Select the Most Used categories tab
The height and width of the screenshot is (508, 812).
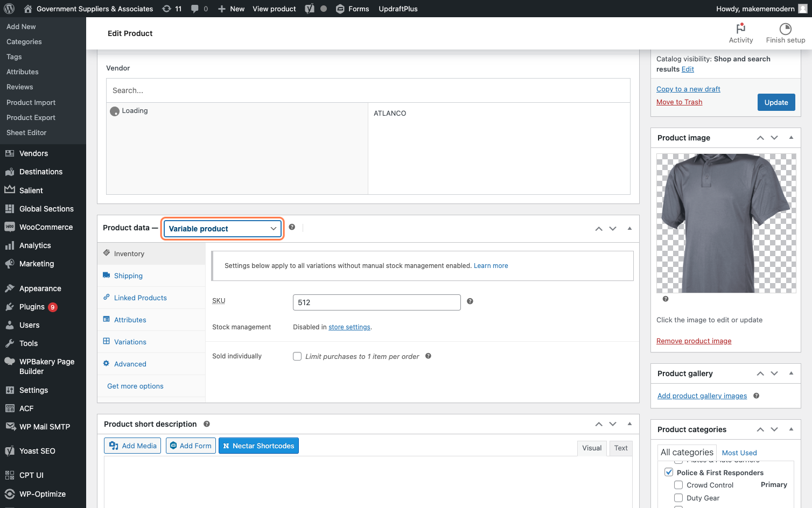click(739, 453)
